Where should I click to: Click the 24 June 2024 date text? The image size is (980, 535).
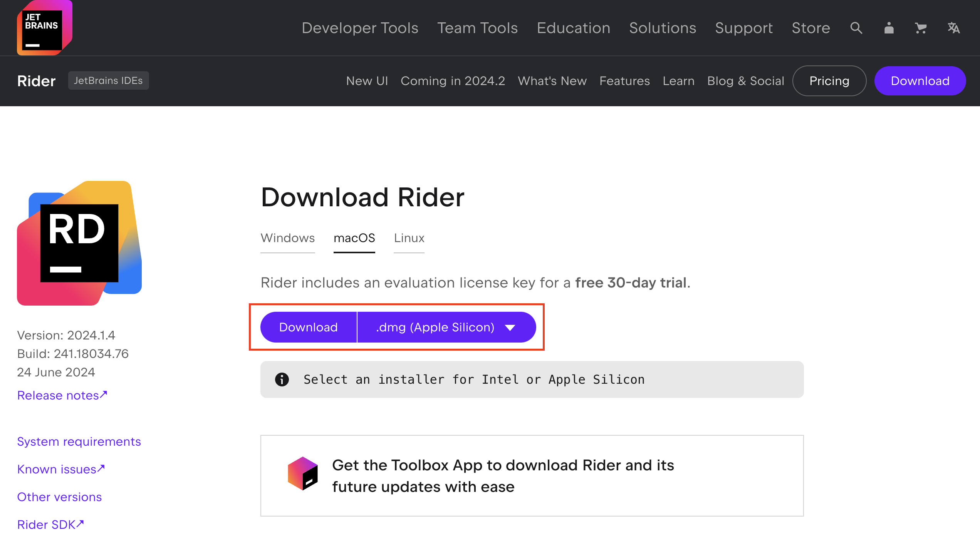pos(56,372)
